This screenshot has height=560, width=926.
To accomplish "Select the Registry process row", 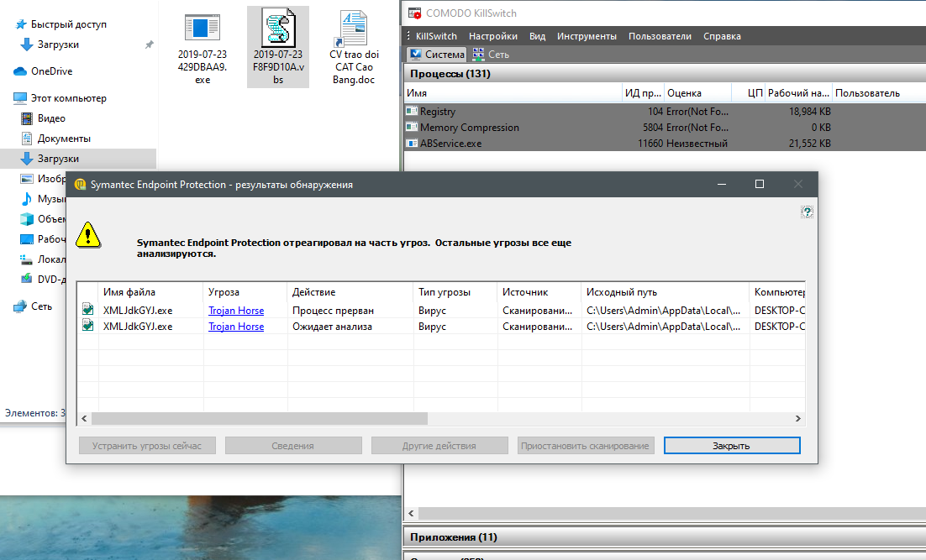I will point(665,112).
